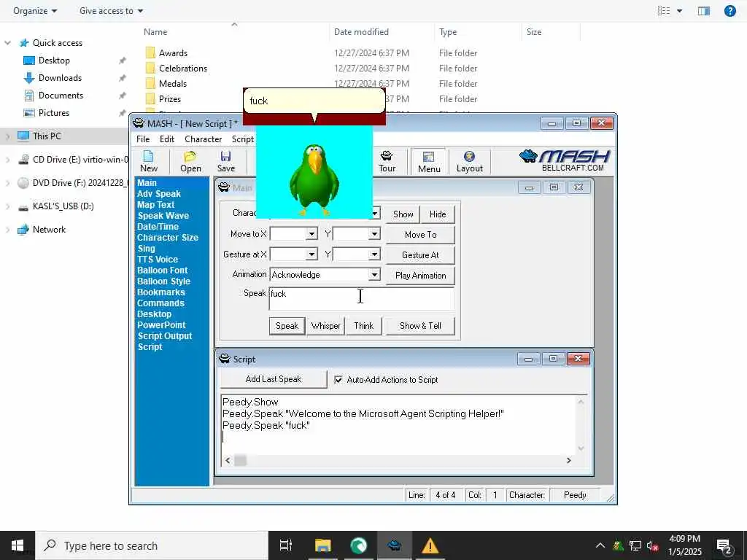Select the Medals folder
747x560 pixels.
[172, 83]
